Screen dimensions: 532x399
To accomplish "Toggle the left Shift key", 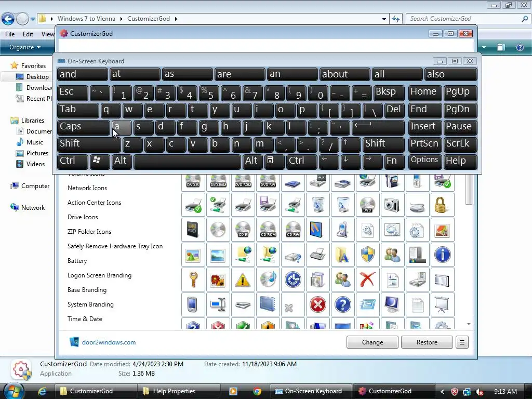I will pyautogui.click(x=89, y=144).
